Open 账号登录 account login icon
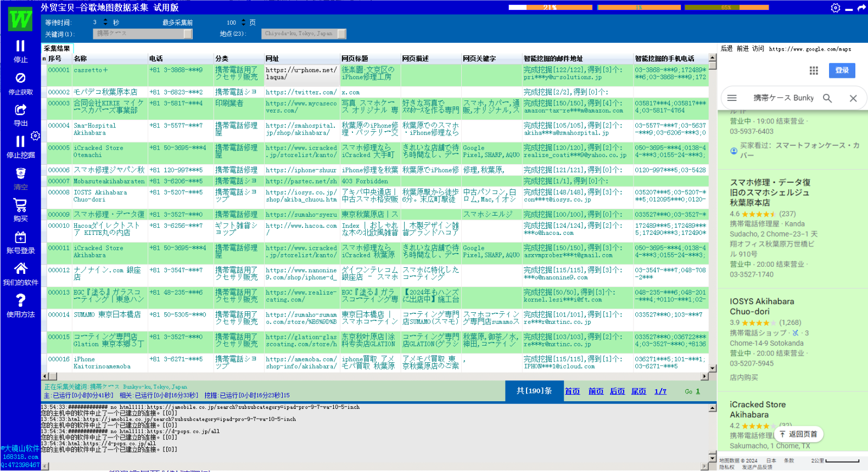868x472 pixels. click(x=20, y=237)
